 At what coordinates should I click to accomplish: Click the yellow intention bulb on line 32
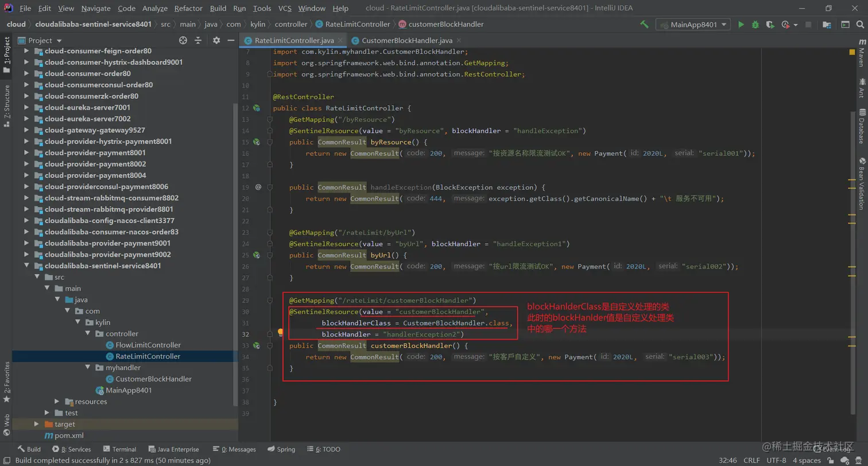click(x=281, y=333)
